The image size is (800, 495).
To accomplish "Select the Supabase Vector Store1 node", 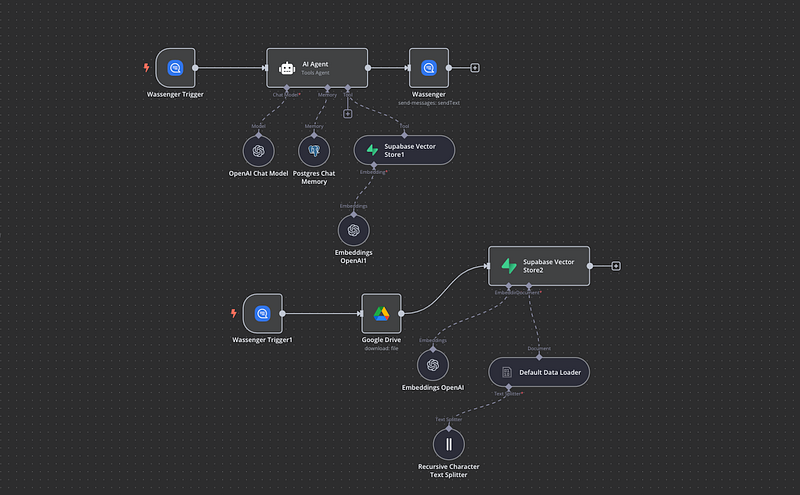I will (x=404, y=151).
